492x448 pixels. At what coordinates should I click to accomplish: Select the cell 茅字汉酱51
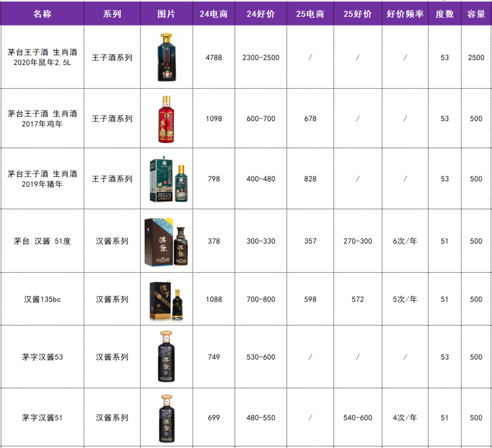pyautogui.click(x=42, y=417)
